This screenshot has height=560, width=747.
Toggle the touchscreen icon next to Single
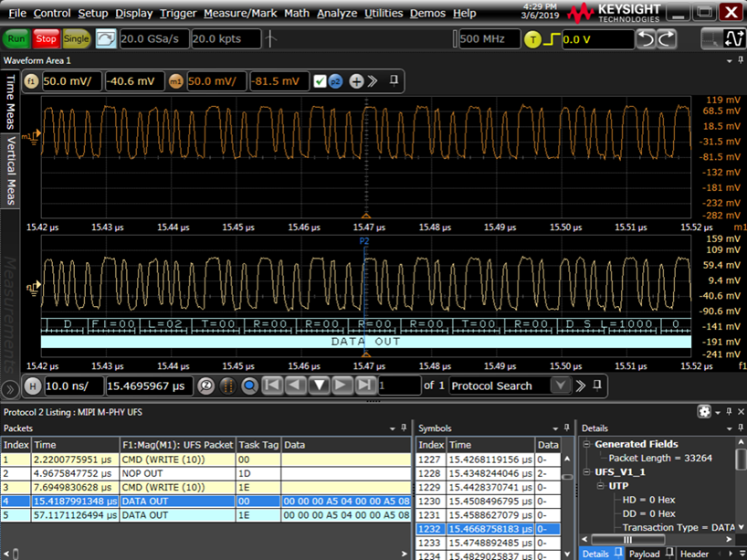[x=104, y=38]
